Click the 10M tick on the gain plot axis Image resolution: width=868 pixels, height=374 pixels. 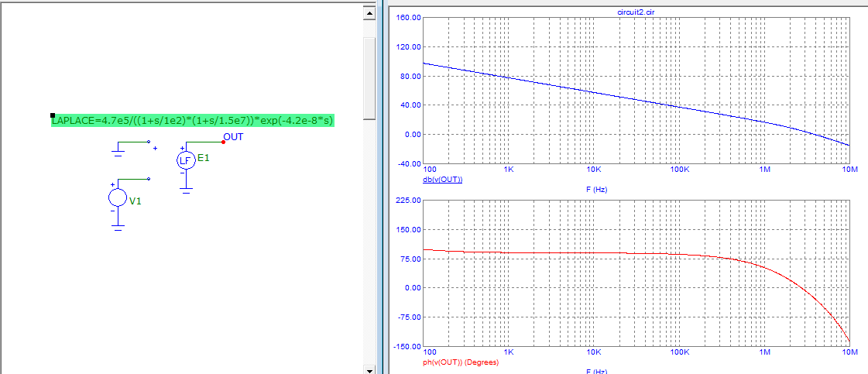click(849, 169)
